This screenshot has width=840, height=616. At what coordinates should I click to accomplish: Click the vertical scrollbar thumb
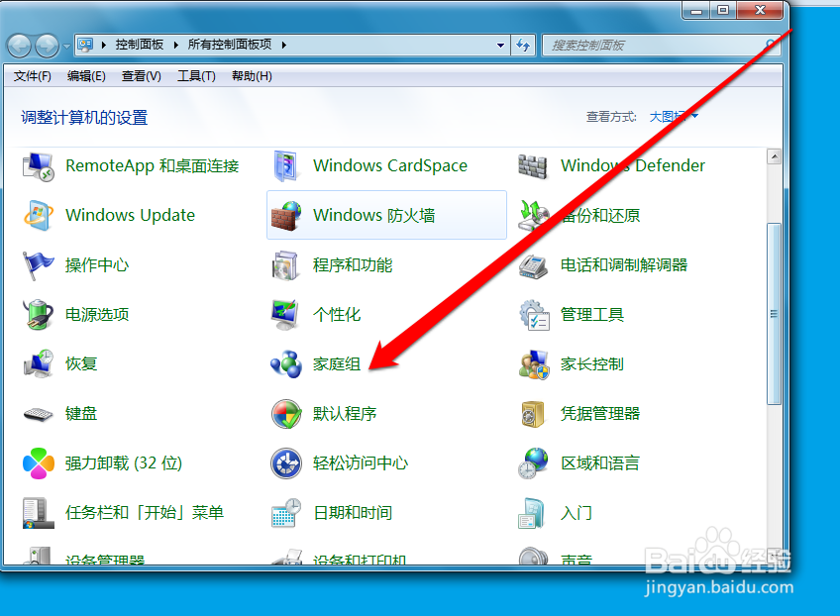[774, 314]
